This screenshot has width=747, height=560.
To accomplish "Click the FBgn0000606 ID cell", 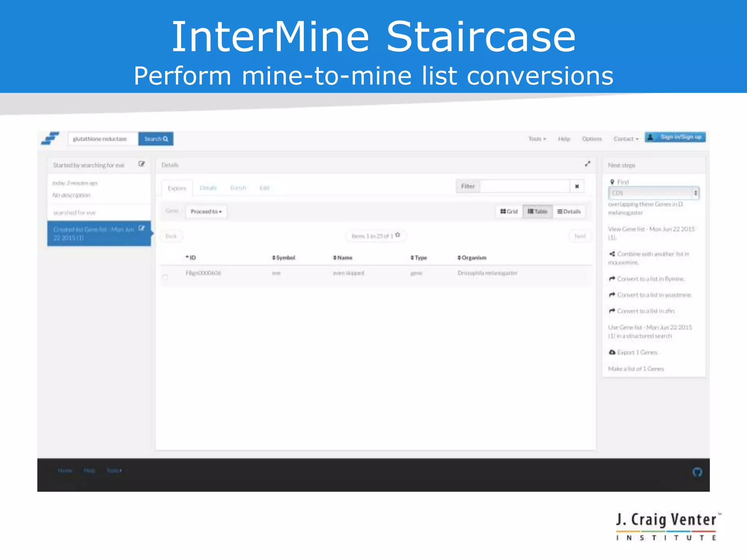I will pyautogui.click(x=203, y=273).
